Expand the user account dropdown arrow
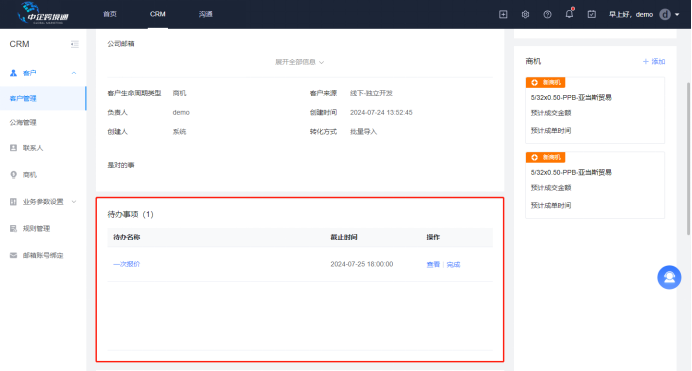692x371 pixels. (x=677, y=15)
